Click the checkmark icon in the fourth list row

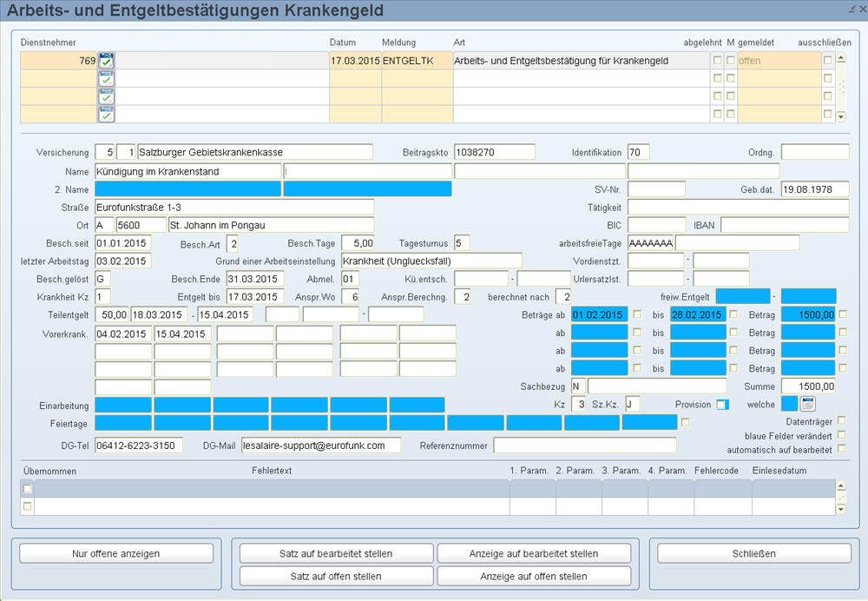[x=106, y=115]
